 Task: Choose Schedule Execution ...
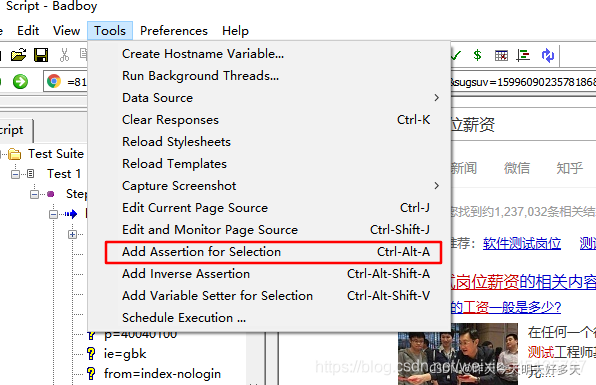[x=269, y=318]
